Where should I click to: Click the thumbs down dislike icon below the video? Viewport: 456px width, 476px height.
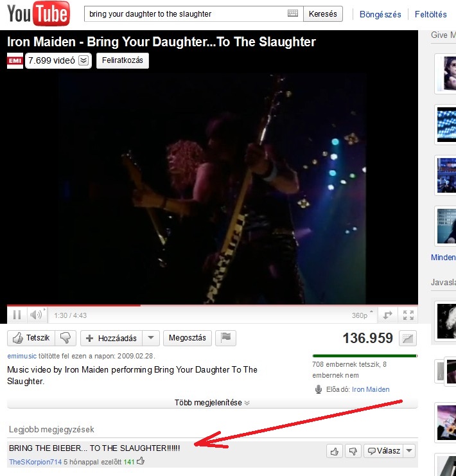click(66, 338)
